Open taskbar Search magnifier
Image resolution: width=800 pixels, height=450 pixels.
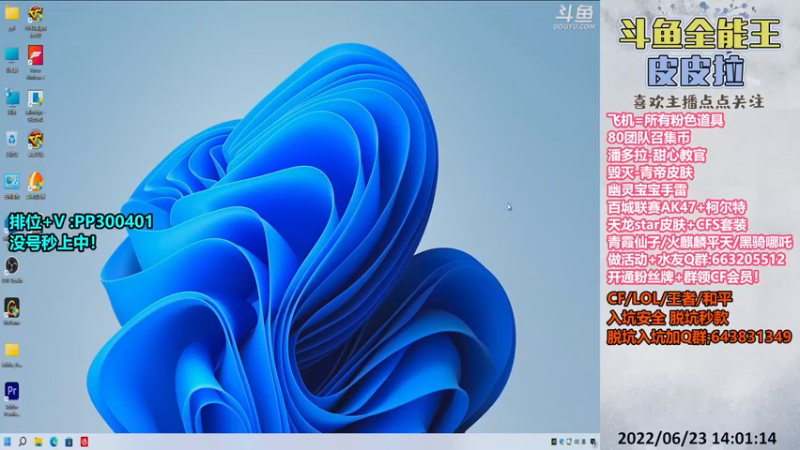coord(22,442)
